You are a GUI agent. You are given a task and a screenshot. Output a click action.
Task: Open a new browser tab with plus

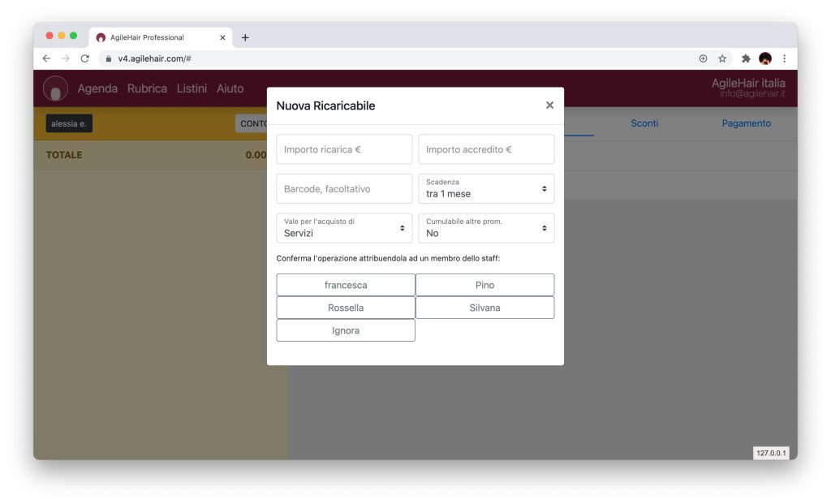[x=245, y=37]
